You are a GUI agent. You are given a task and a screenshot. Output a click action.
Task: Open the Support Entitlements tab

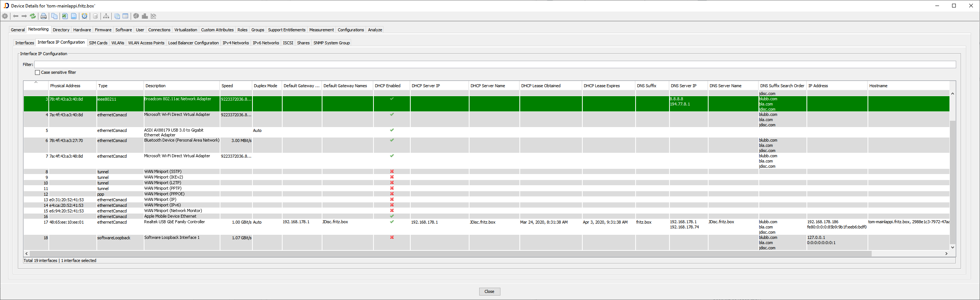286,30
